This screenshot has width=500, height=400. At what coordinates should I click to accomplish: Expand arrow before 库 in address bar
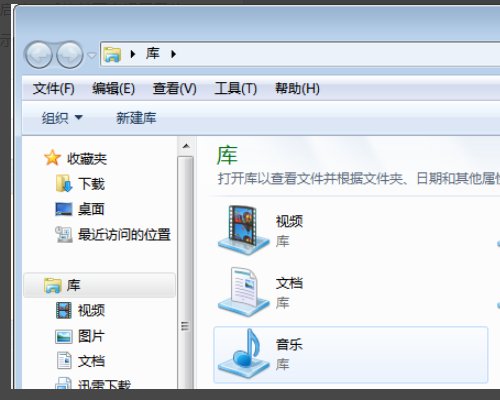click(x=133, y=54)
